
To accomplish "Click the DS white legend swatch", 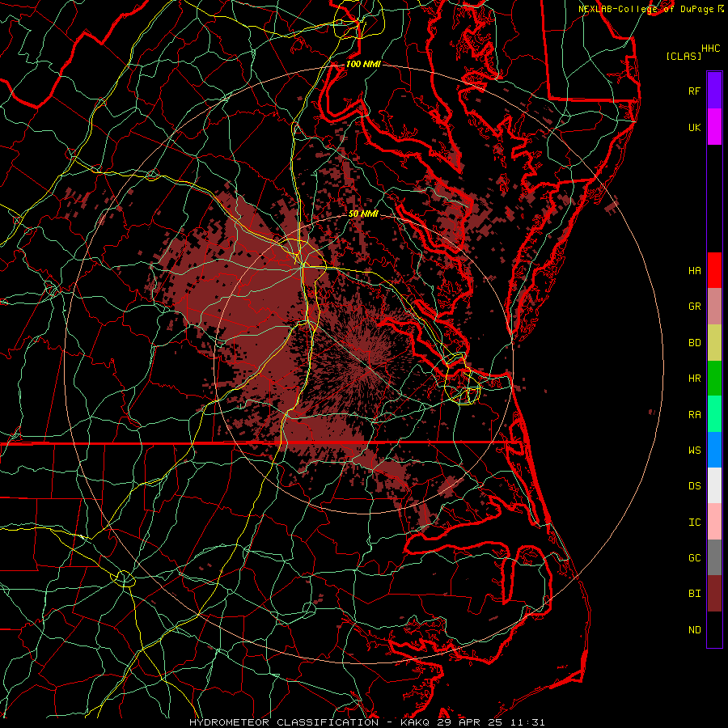I will pyautogui.click(x=714, y=485).
